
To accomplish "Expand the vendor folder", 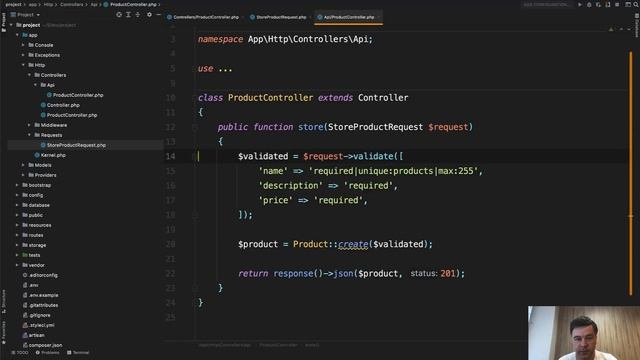I will coord(17,265).
